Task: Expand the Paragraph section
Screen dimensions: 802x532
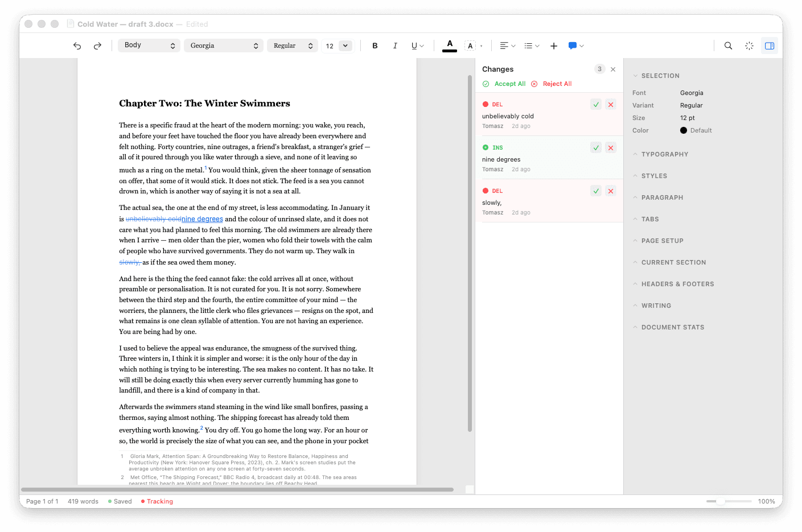Action: pyautogui.click(x=658, y=197)
